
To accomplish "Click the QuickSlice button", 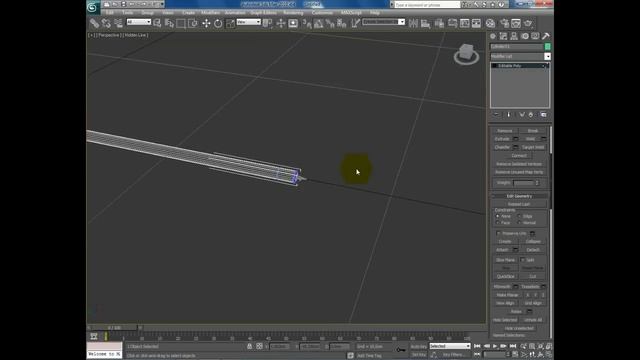I will pos(505,276).
